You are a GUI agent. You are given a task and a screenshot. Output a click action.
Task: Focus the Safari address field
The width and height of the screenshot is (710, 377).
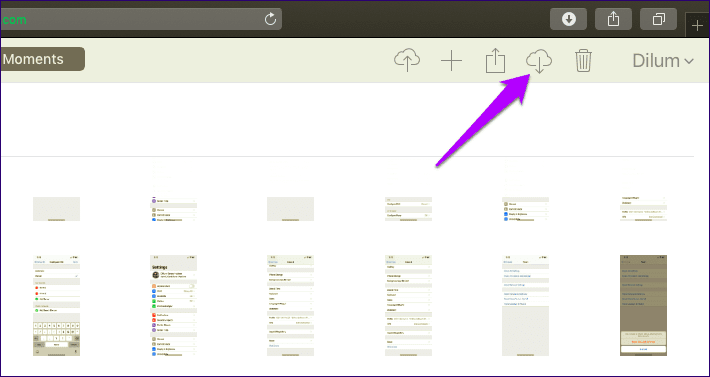tap(141, 19)
